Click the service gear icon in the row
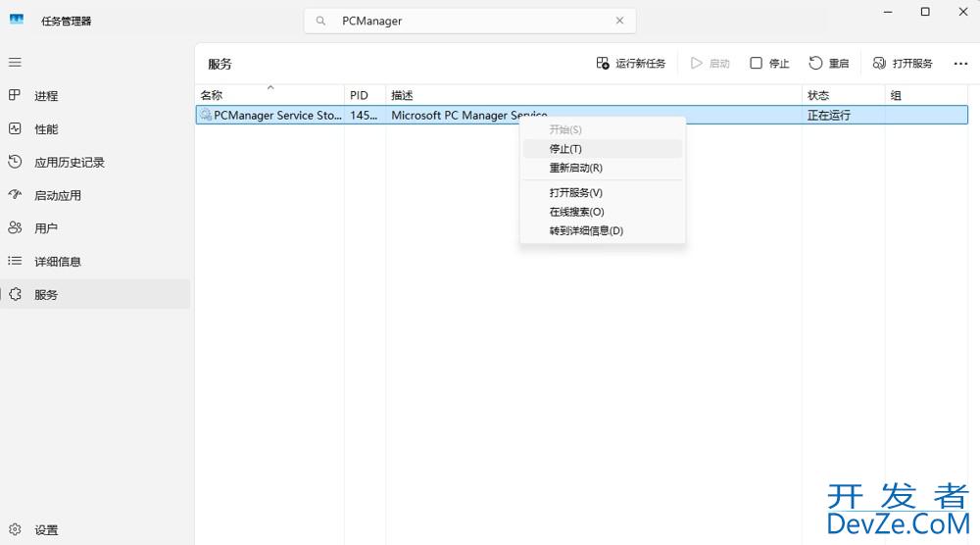 (206, 115)
